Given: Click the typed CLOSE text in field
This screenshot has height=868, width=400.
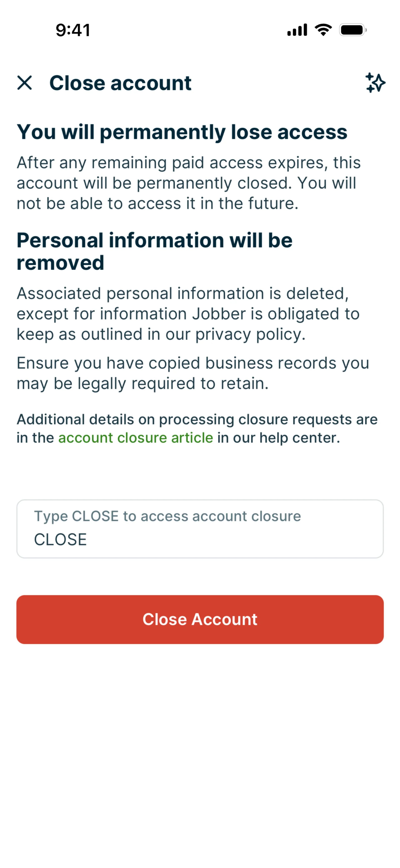Looking at the screenshot, I should (61, 540).
